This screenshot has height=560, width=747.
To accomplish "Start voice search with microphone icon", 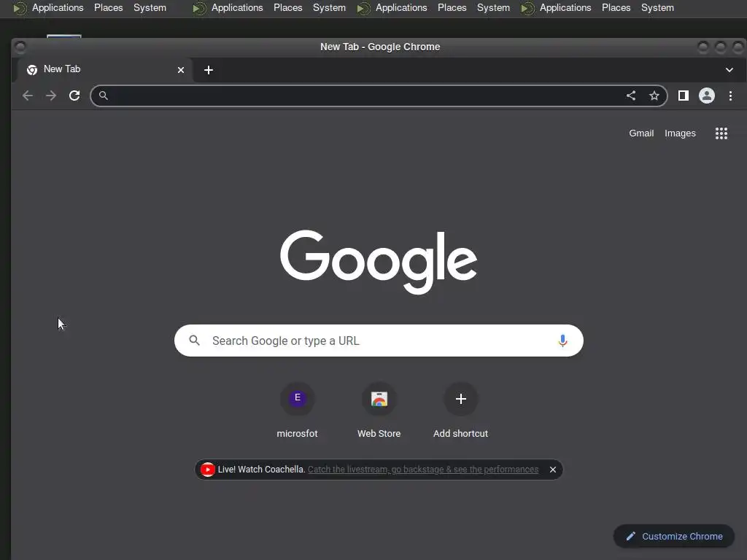I will coord(562,341).
